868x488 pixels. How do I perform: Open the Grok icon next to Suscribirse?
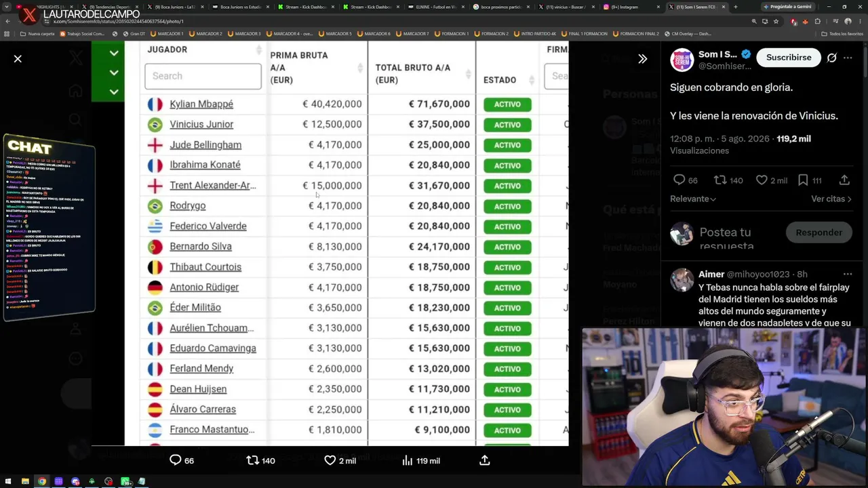pyautogui.click(x=831, y=58)
